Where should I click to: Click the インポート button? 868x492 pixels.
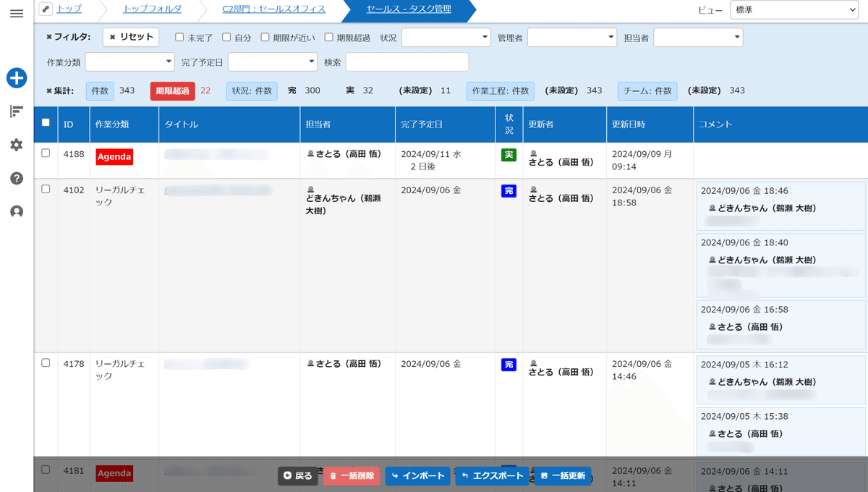(417, 476)
